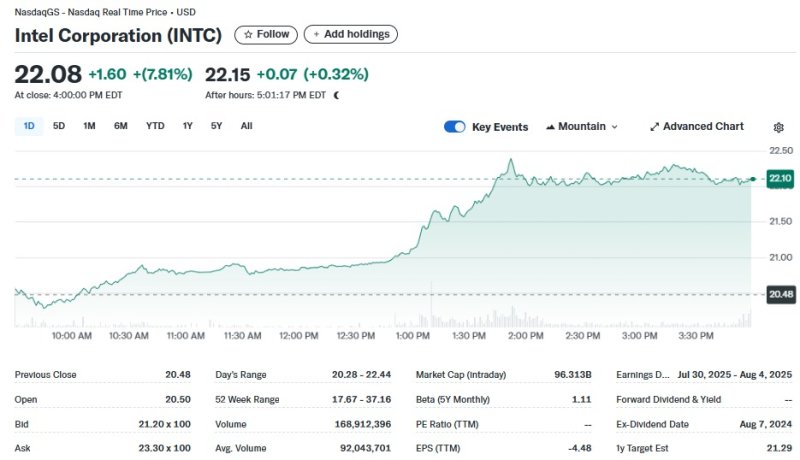Viewport: 800px width, 460px height.
Task: Click the Mountain chart type icon
Action: 550,126
